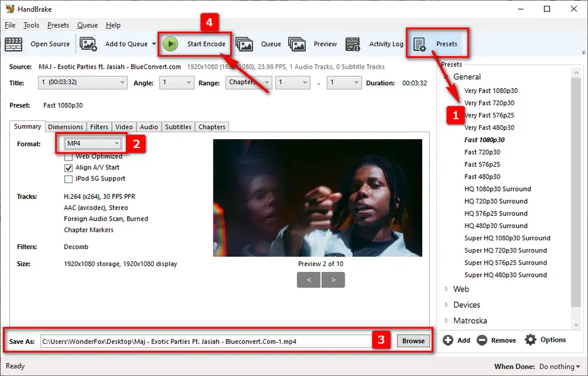588x376 pixels.
Task: Switch to the Video tab
Action: pyautogui.click(x=123, y=127)
